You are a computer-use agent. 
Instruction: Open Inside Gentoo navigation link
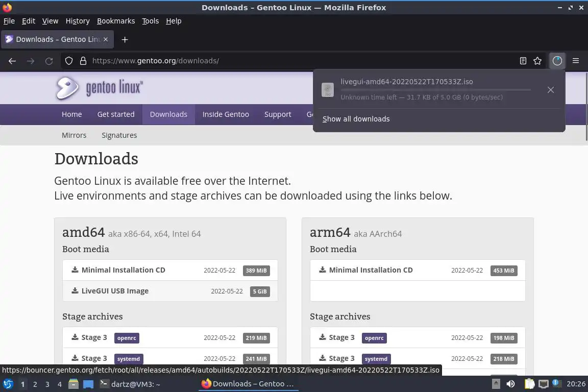click(x=226, y=114)
